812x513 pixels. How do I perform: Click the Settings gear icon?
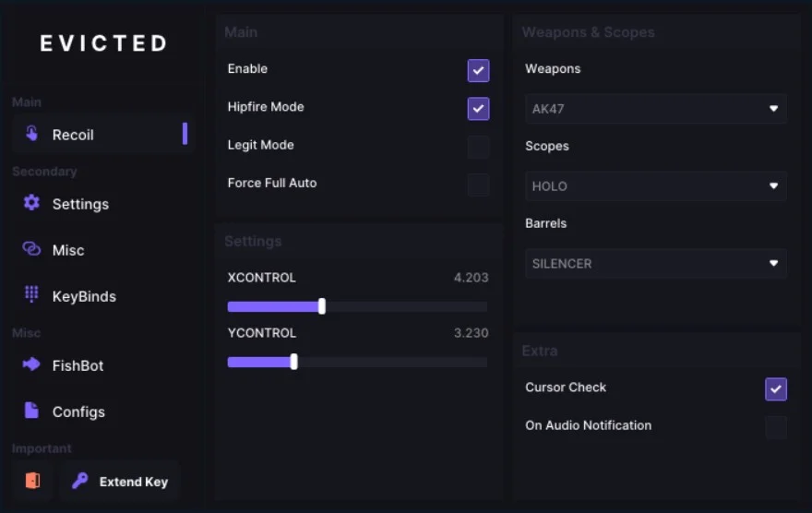click(32, 203)
